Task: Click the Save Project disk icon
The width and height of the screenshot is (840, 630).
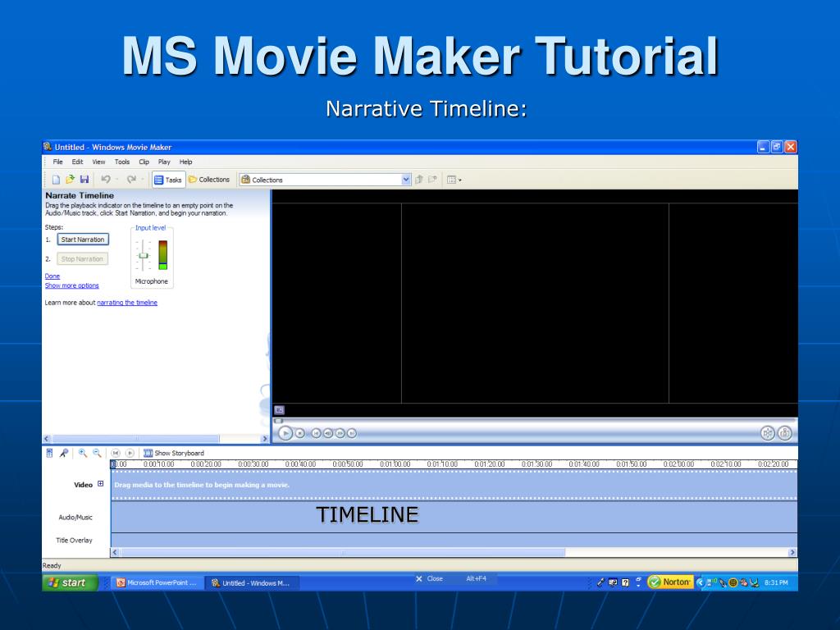Action: tap(84, 180)
